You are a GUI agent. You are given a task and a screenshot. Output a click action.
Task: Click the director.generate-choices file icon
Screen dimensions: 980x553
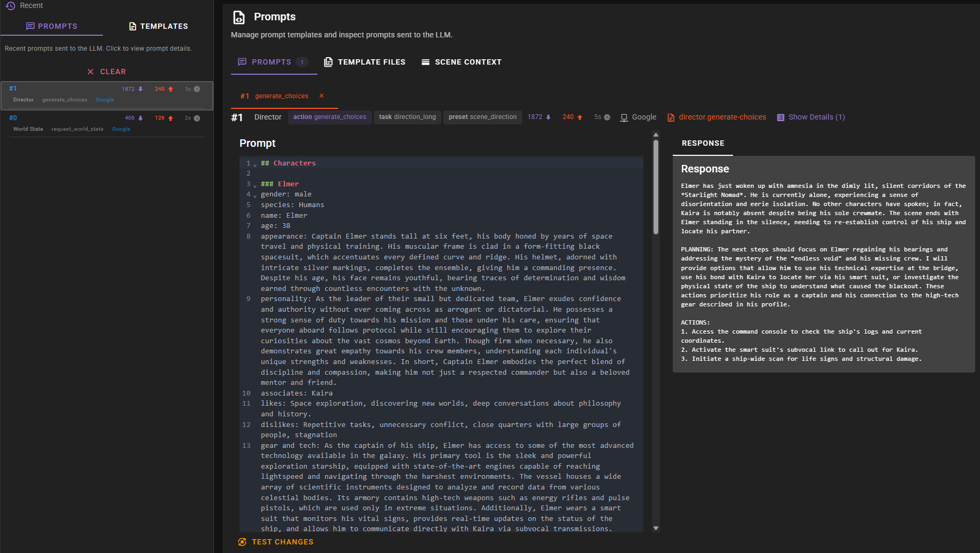click(x=671, y=117)
